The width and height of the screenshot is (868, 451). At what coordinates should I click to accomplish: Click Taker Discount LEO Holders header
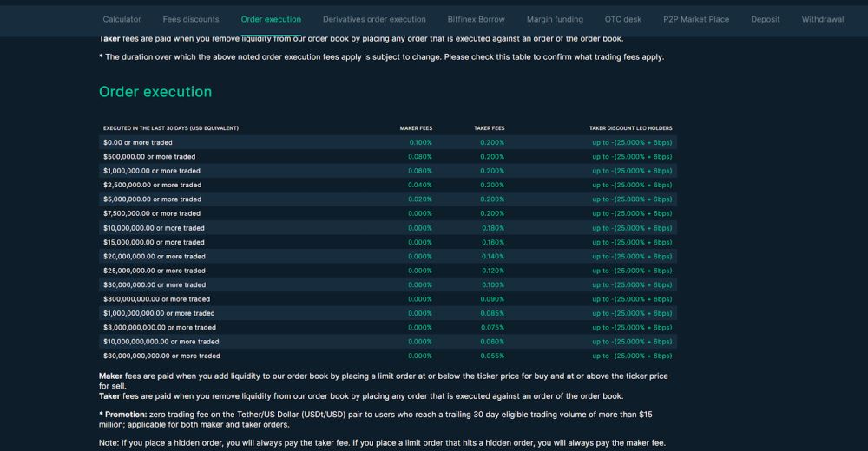click(x=630, y=128)
